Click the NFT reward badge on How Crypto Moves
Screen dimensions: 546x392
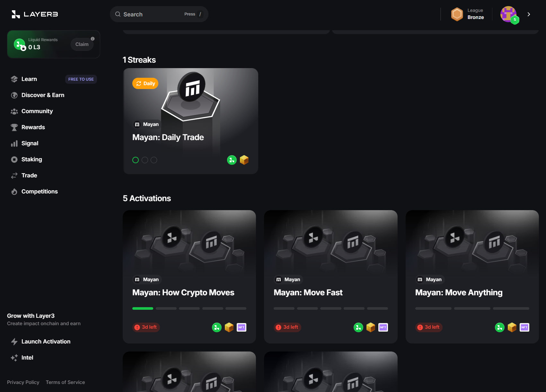(242, 327)
